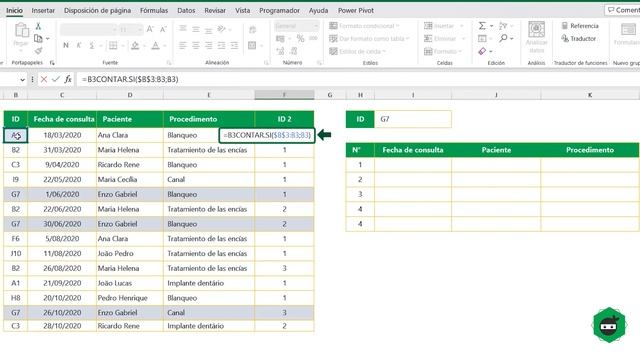Click Estilos de celda button
This screenshot has height=360, width=640.
click(358, 51)
